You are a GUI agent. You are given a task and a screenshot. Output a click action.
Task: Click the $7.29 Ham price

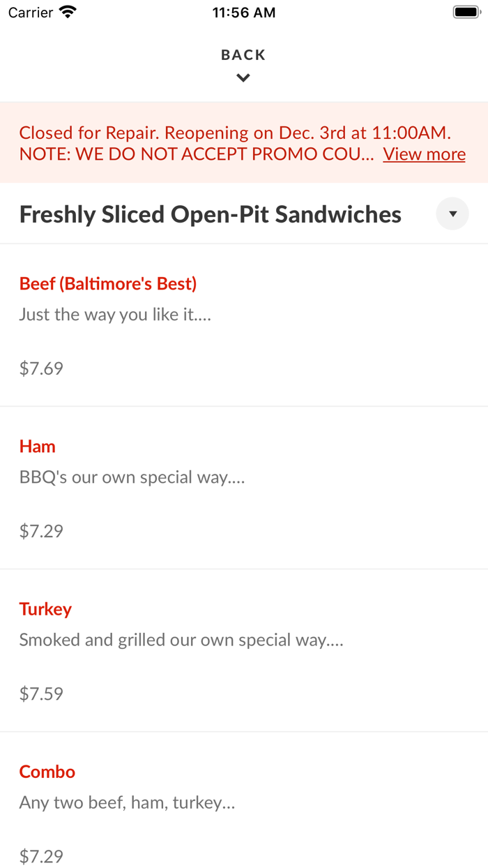point(40,531)
